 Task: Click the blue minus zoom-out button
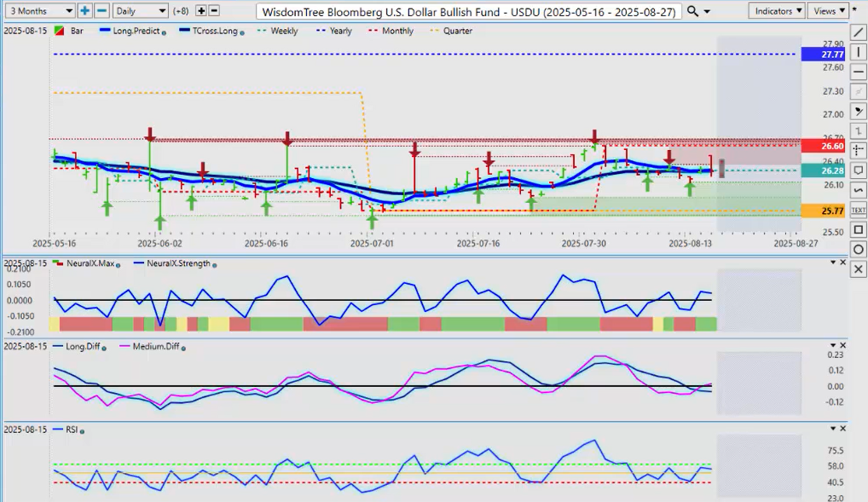[x=101, y=11]
